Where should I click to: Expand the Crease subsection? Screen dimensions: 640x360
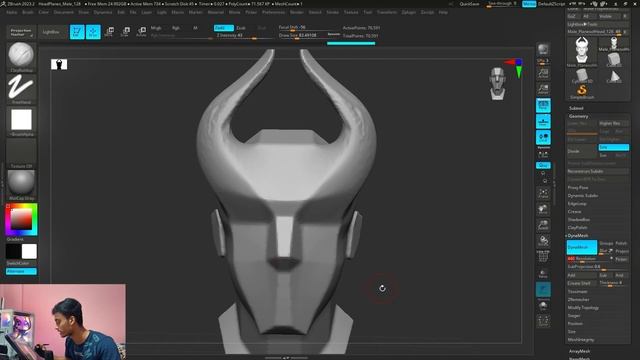(x=574, y=211)
